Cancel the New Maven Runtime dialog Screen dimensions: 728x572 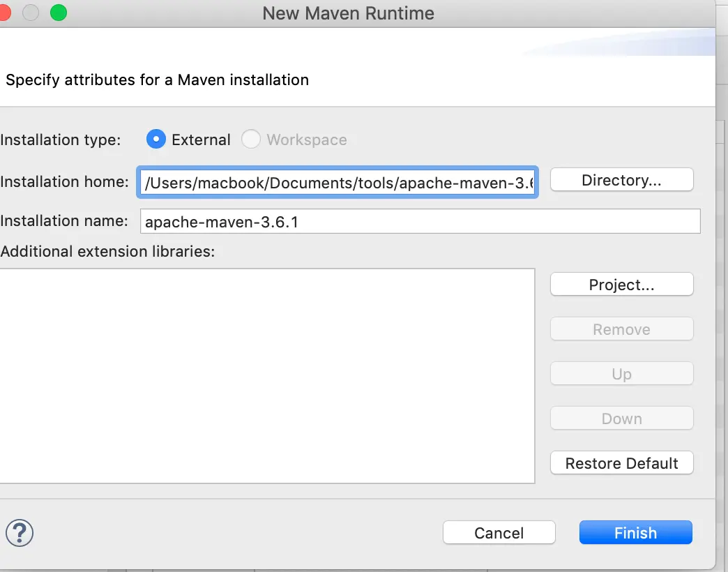(499, 532)
